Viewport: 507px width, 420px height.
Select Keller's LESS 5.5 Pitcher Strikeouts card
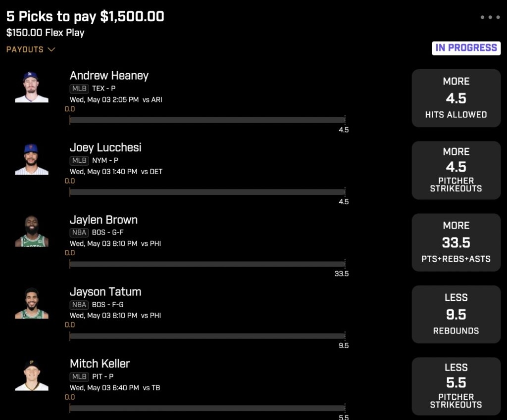click(456, 386)
